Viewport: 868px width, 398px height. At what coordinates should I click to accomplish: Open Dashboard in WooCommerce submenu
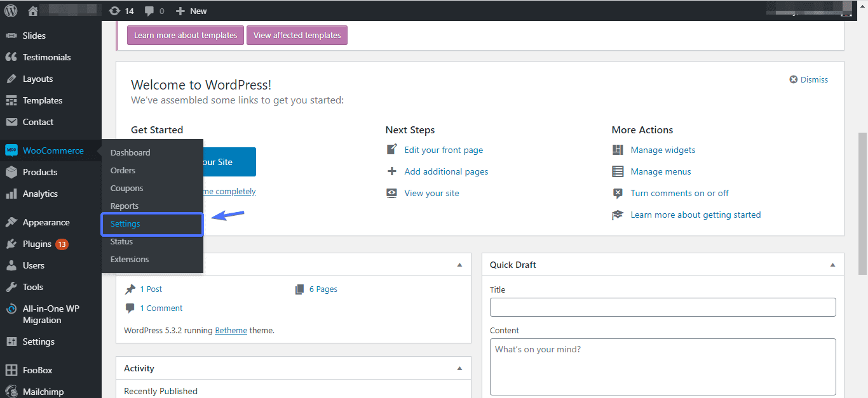[x=130, y=152]
